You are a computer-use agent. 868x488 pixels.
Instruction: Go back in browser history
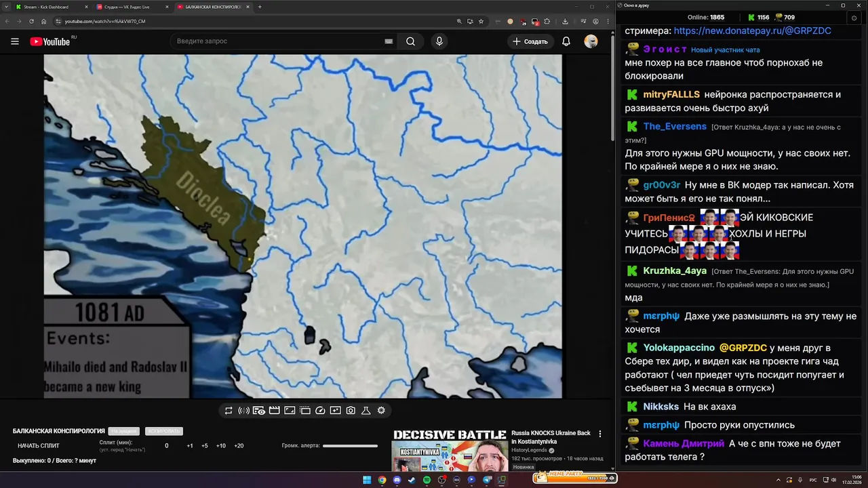click(x=7, y=21)
